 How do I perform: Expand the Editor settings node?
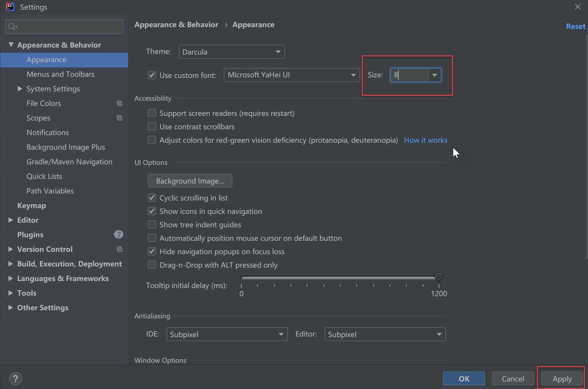(10, 220)
